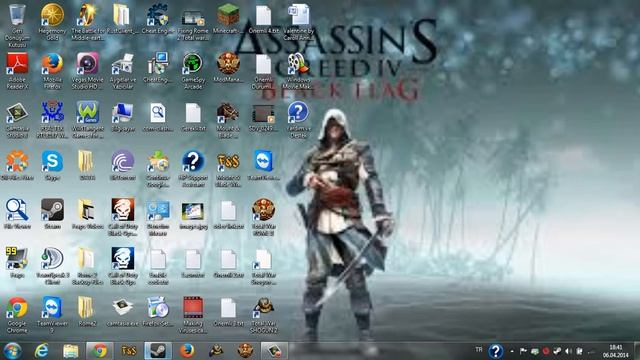Click the volume speaker tray icon
640x360 pixels.
[x=568, y=351]
